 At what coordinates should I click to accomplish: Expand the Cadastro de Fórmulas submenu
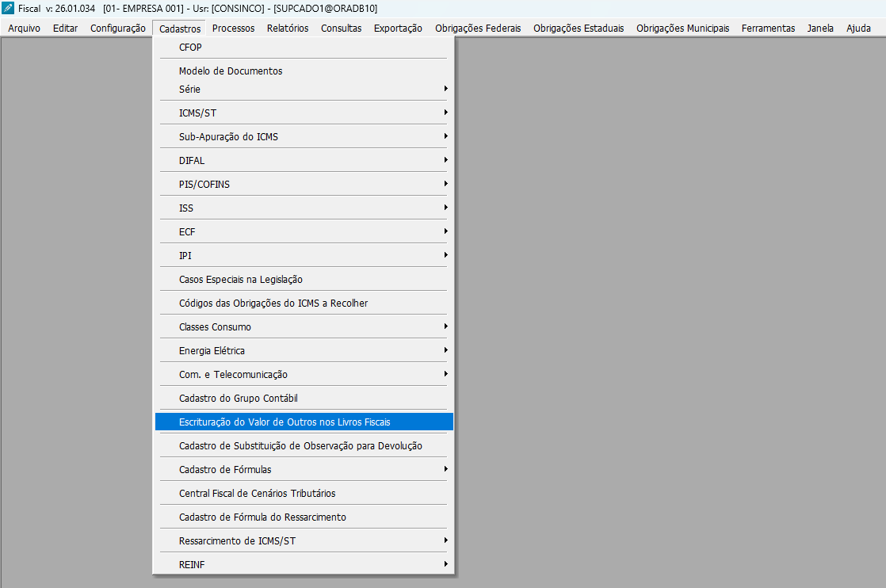click(x=304, y=469)
